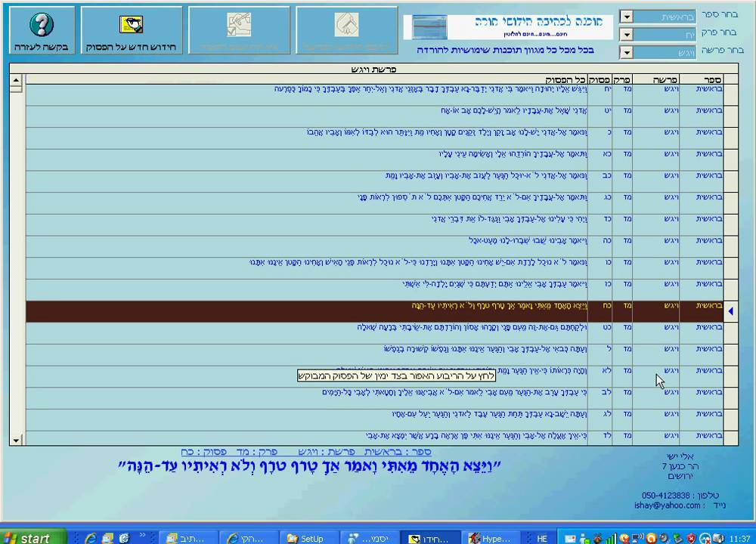Launch Internet Explorer from quick launch

click(x=91, y=538)
